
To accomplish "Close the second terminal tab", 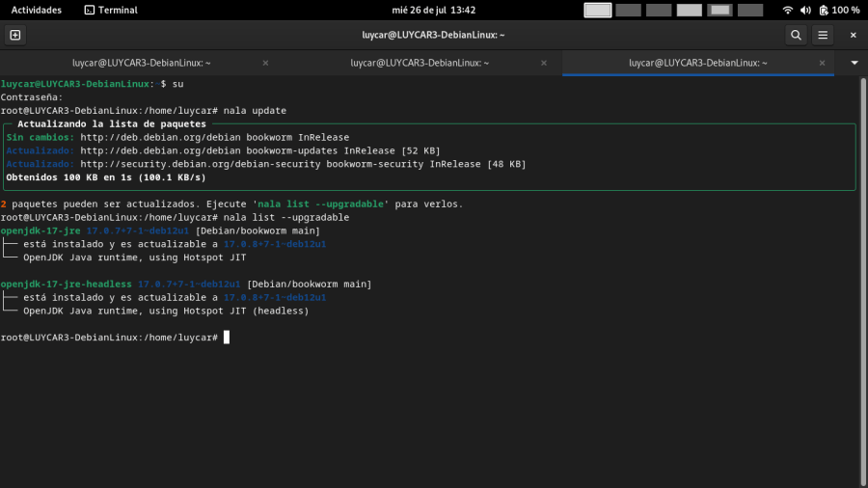I will (543, 63).
